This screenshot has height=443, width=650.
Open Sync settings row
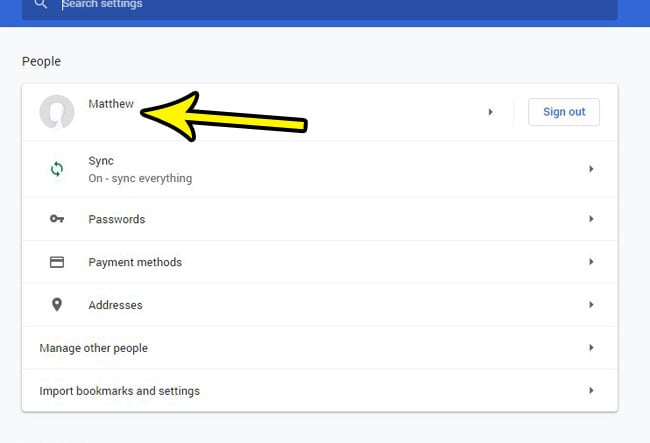(x=320, y=169)
